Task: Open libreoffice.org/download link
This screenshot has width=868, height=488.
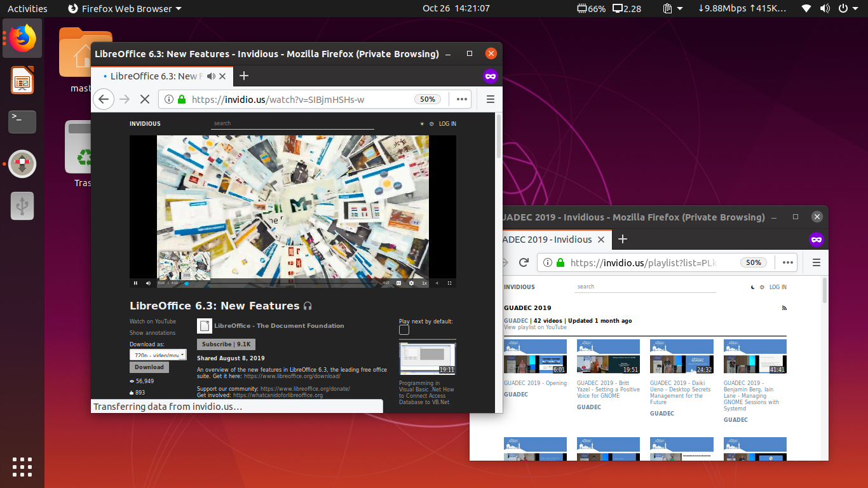Action: click(x=292, y=376)
